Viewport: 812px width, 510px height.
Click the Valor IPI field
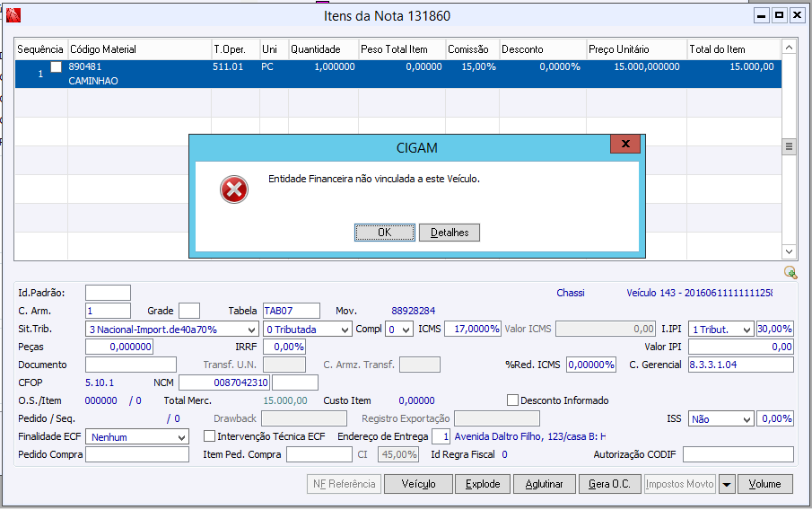pos(740,347)
